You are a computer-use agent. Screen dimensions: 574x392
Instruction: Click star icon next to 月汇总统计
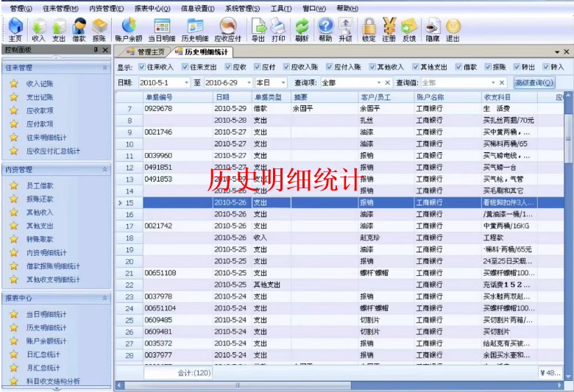pyautogui.click(x=14, y=368)
